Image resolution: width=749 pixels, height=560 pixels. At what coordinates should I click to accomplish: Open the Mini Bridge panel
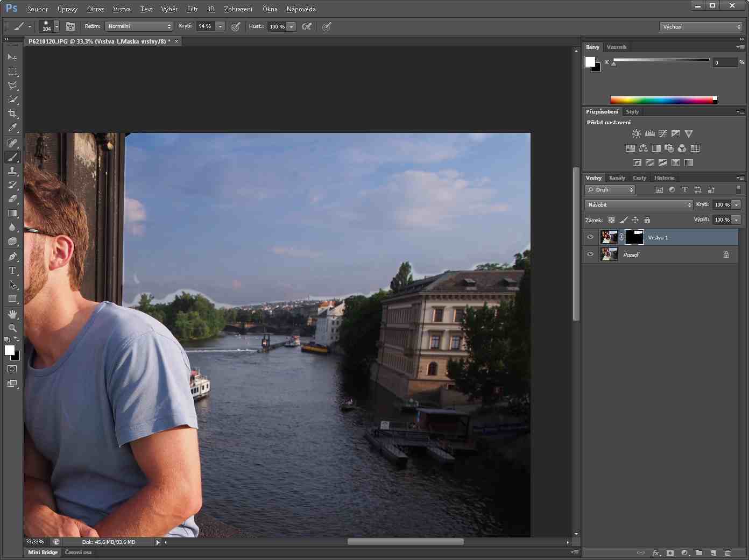[x=43, y=552]
